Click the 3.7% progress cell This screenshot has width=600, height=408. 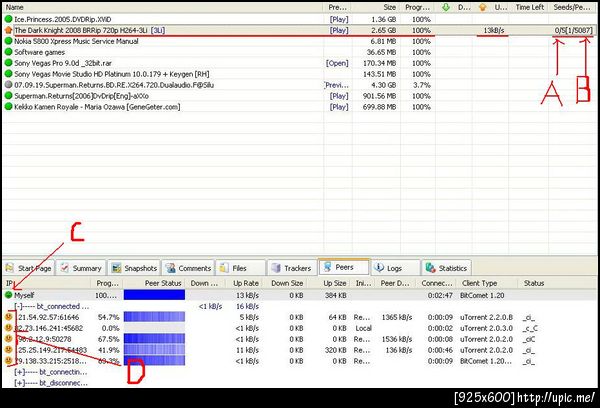coord(422,85)
